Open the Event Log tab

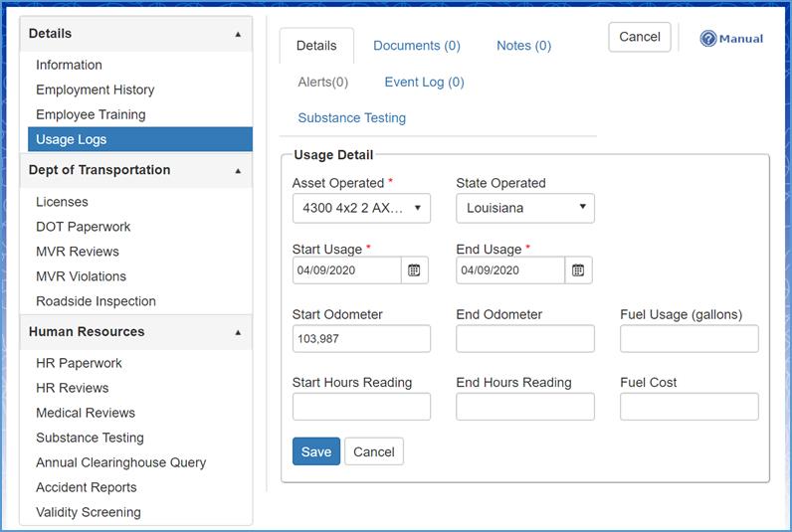424,83
